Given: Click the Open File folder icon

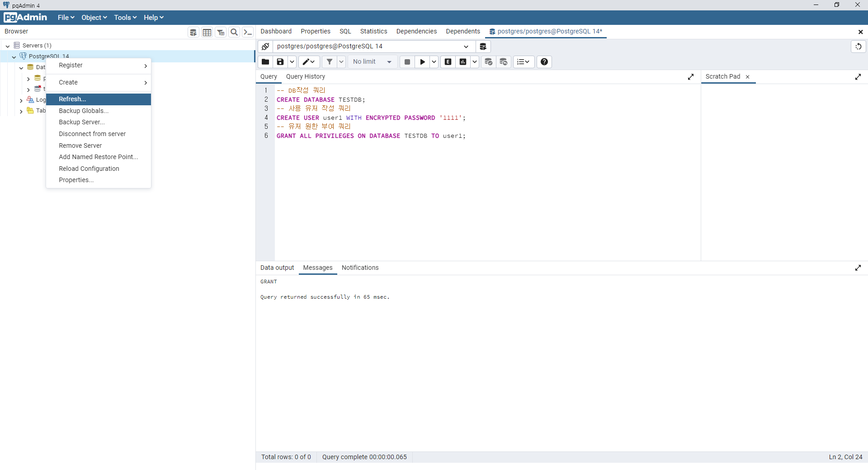Looking at the screenshot, I should (265, 62).
